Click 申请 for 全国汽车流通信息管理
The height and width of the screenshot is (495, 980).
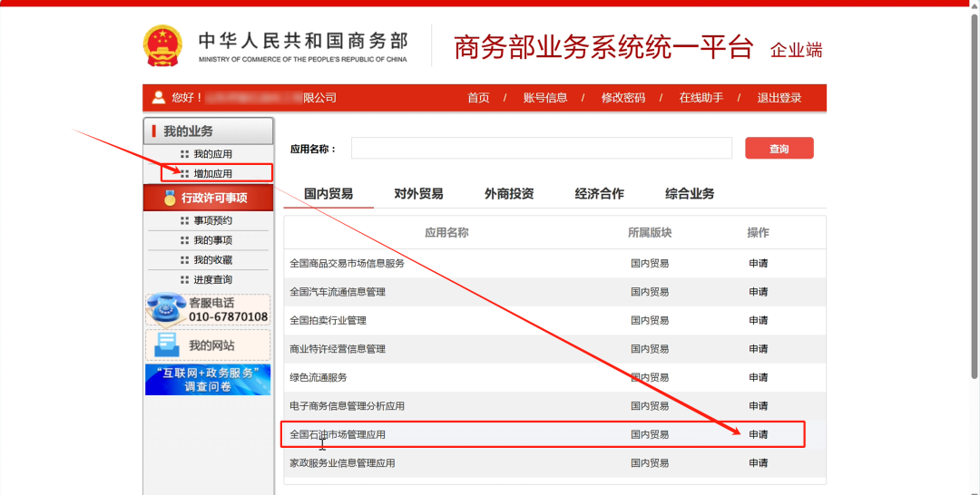[x=758, y=292]
